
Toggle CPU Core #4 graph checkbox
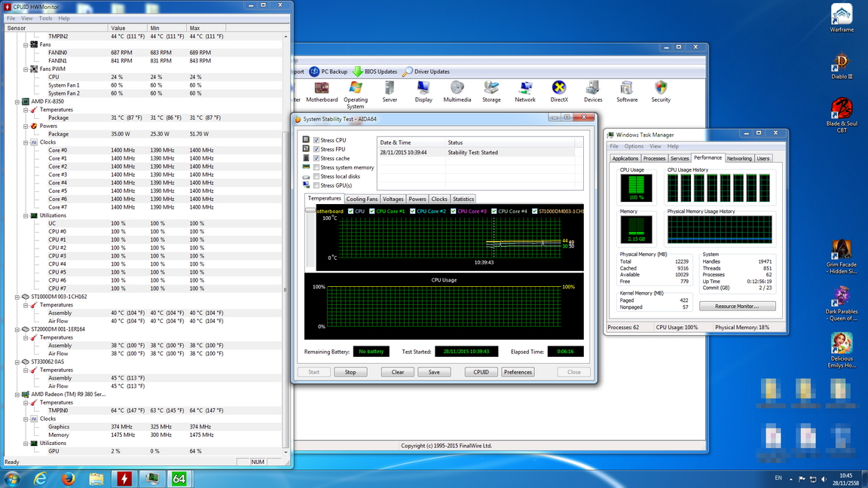(494, 212)
